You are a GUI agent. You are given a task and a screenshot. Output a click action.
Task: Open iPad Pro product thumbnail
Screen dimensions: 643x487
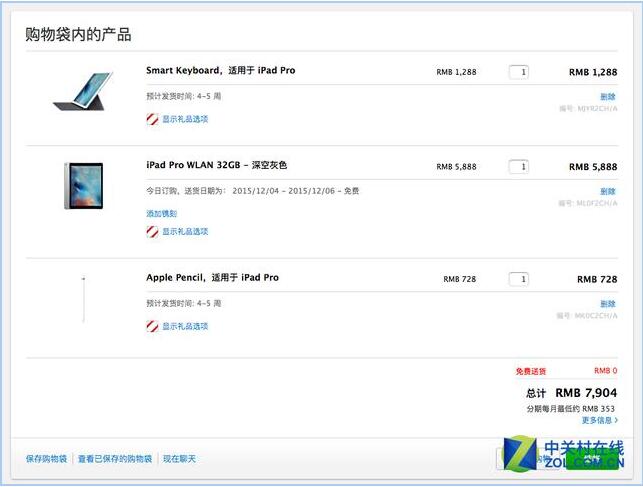84,186
